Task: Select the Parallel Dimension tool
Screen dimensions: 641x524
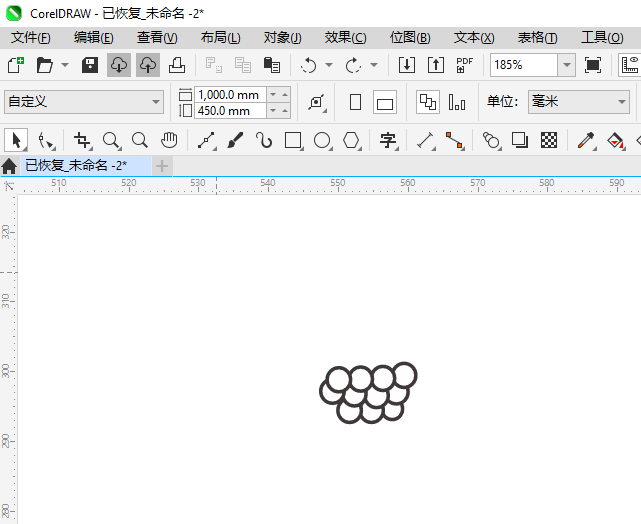Action: pos(426,140)
